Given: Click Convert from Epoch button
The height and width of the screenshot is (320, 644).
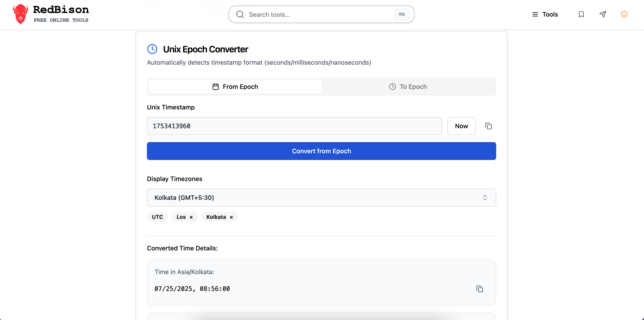Looking at the screenshot, I should (x=322, y=151).
